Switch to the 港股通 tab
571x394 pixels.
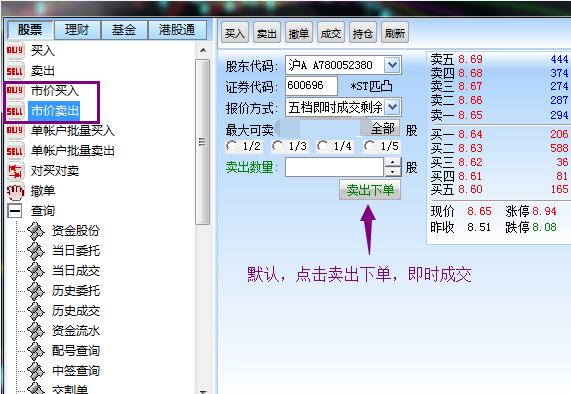point(177,29)
